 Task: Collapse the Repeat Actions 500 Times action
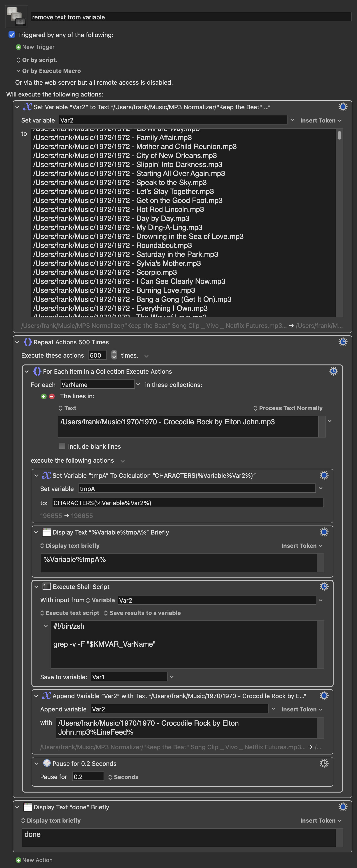click(x=17, y=342)
